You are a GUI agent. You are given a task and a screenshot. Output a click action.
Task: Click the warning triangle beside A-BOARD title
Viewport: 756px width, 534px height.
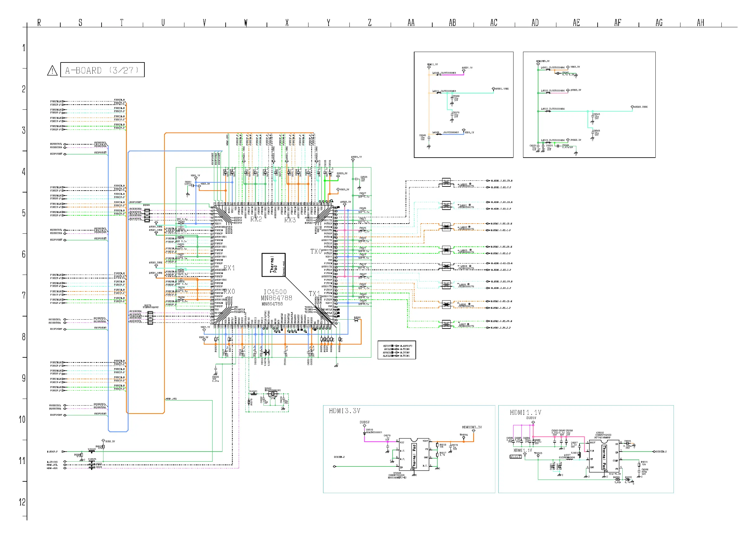pyautogui.click(x=52, y=70)
